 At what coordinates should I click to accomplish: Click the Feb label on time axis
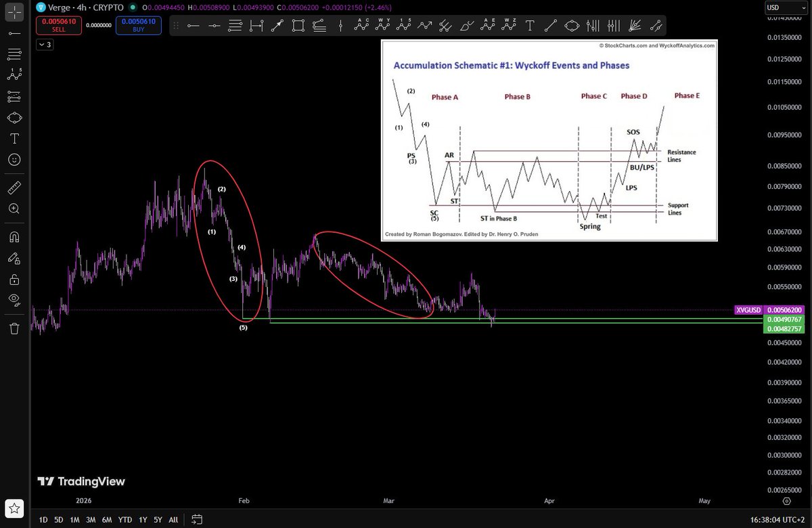coord(244,501)
